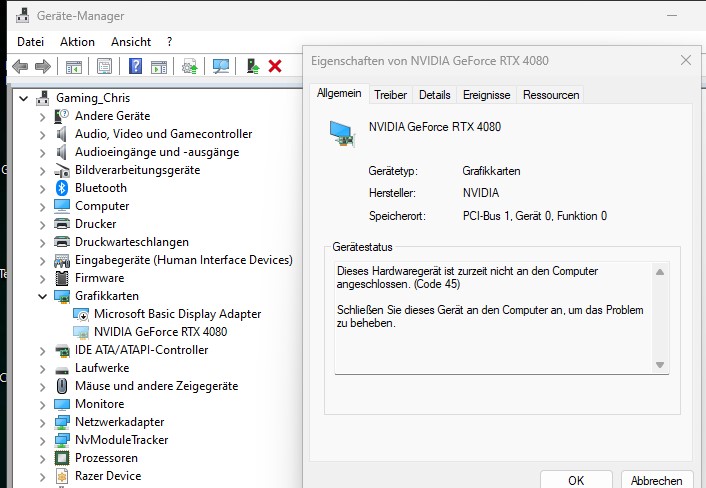This screenshot has width=706, height=488.
Task: Click the Prozessoren chip icon
Action: pyautogui.click(x=62, y=458)
